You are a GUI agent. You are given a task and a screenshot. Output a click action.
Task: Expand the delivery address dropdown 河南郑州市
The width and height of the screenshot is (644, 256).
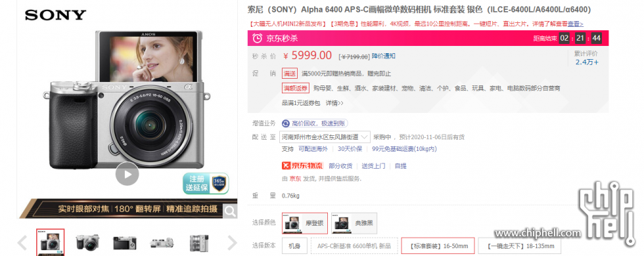coord(325,137)
